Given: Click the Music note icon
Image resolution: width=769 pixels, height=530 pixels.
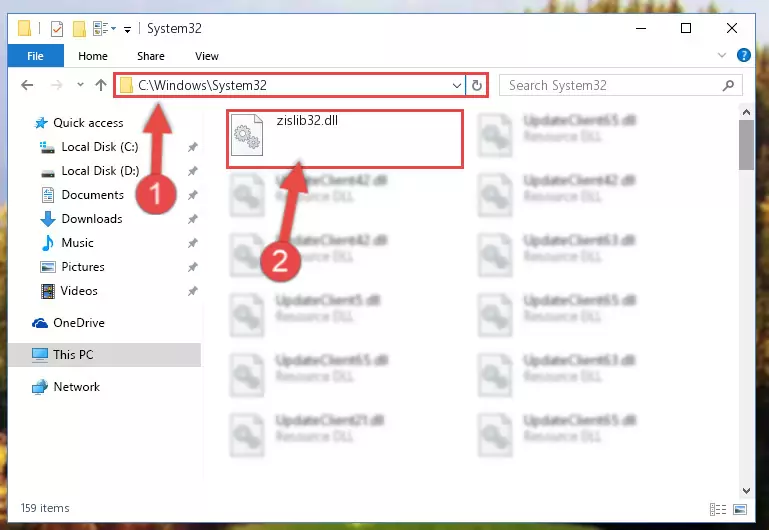Looking at the screenshot, I should point(48,243).
